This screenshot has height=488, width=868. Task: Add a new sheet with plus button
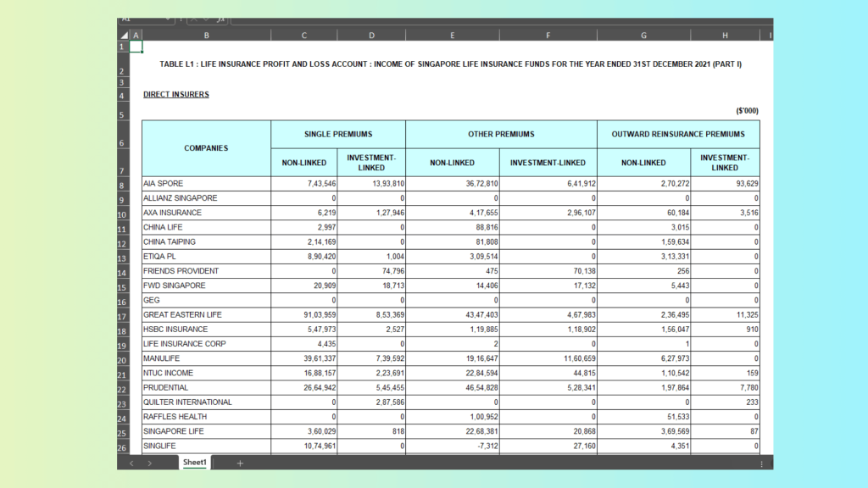(240, 463)
